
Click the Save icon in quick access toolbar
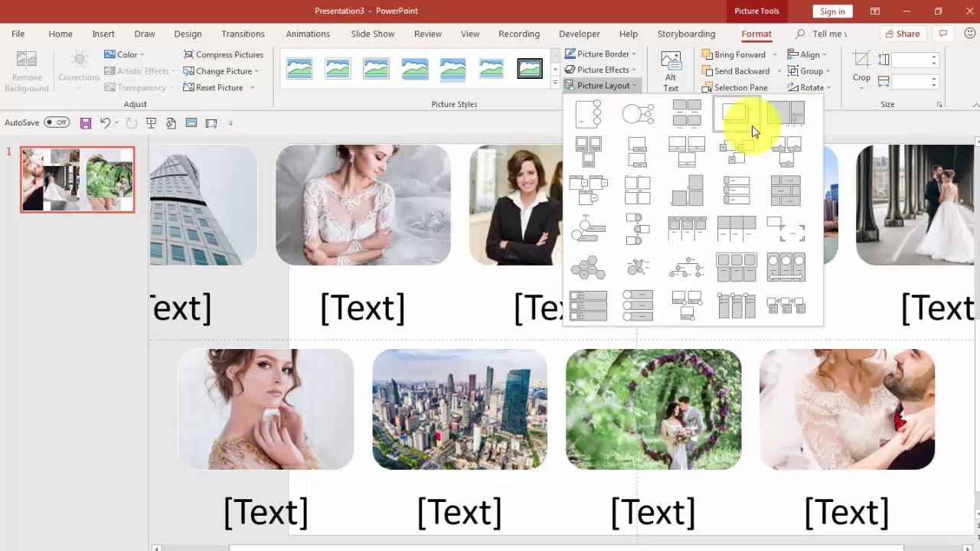click(86, 122)
